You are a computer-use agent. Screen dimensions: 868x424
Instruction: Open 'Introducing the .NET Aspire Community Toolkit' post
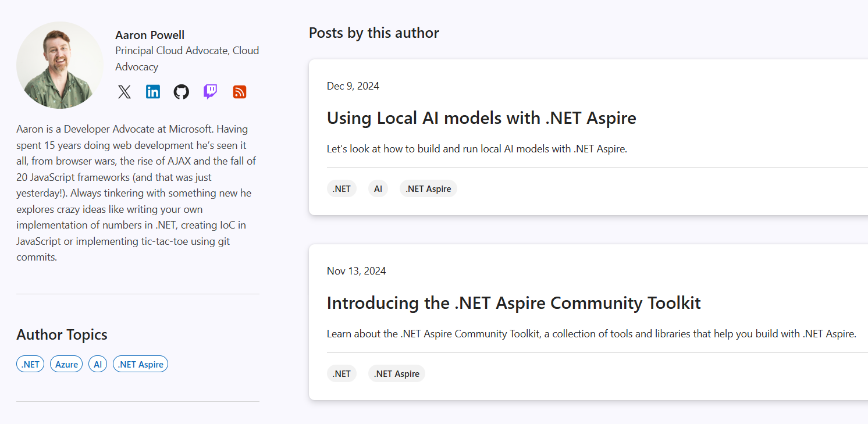pyautogui.click(x=514, y=303)
